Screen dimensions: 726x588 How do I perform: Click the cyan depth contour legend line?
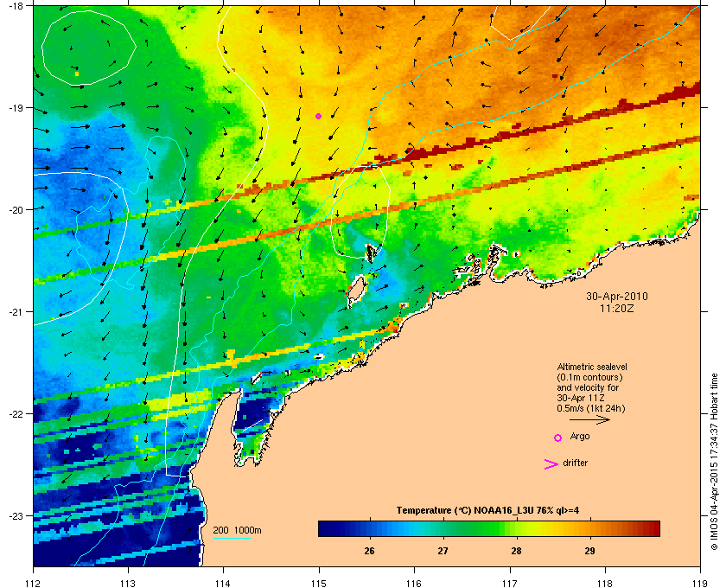pyautogui.click(x=232, y=538)
